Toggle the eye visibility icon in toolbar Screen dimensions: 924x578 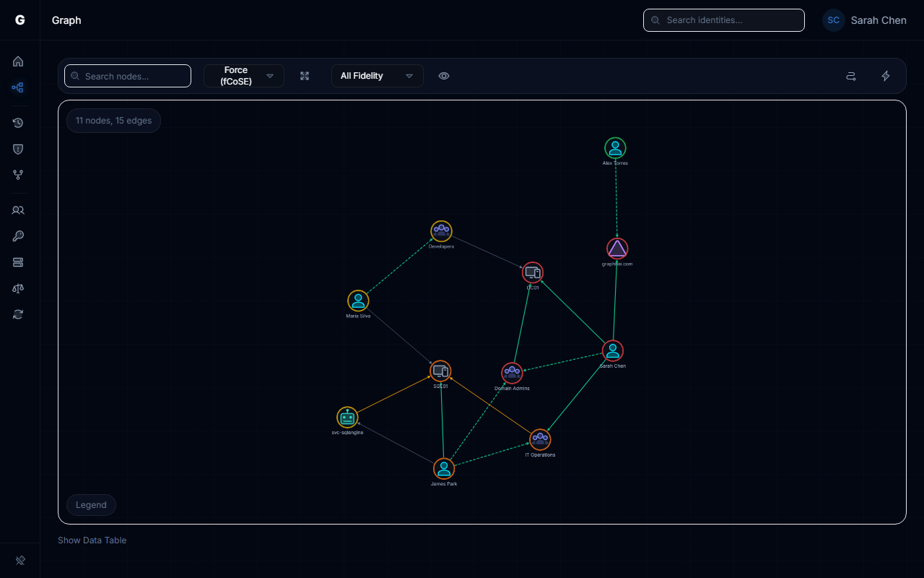click(444, 76)
